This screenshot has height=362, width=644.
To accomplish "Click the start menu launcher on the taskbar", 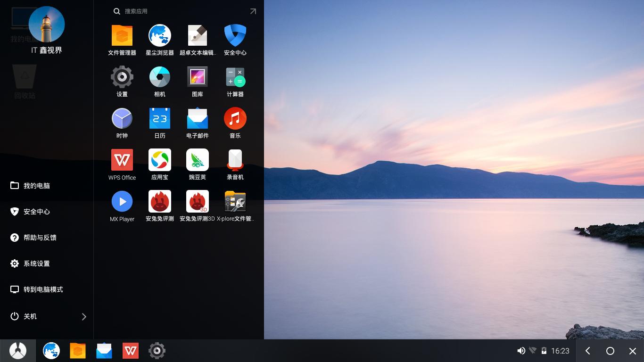I will pyautogui.click(x=18, y=351).
